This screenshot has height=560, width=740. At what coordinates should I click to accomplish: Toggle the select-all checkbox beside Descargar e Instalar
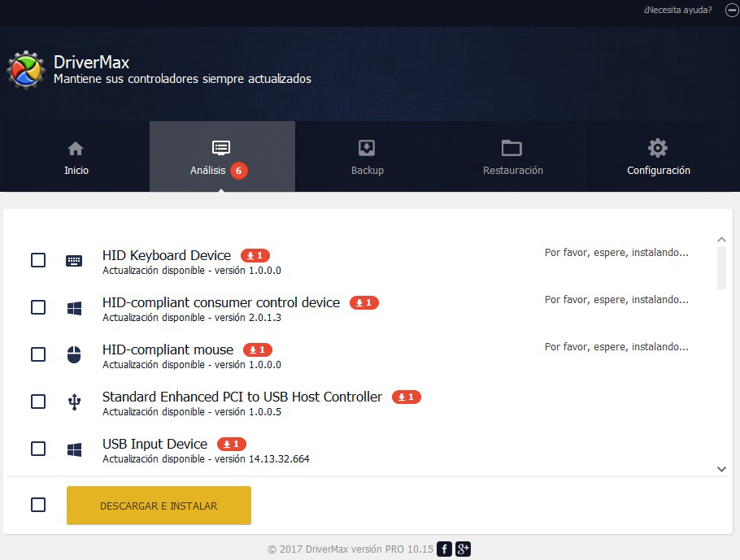pyautogui.click(x=38, y=505)
